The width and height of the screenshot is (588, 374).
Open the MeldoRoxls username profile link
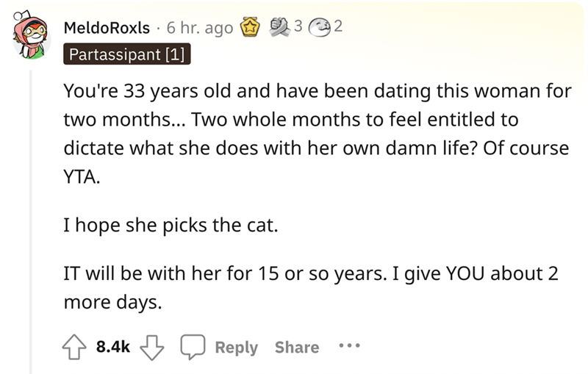(x=109, y=29)
